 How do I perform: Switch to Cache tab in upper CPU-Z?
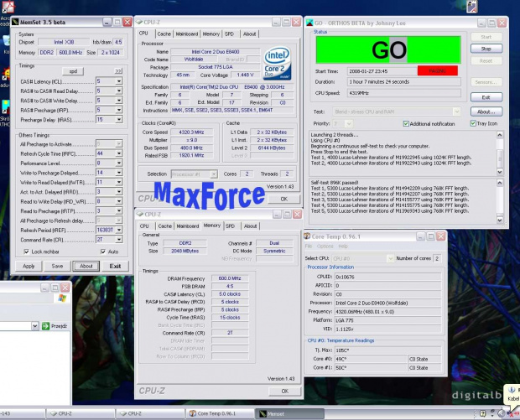(164, 34)
